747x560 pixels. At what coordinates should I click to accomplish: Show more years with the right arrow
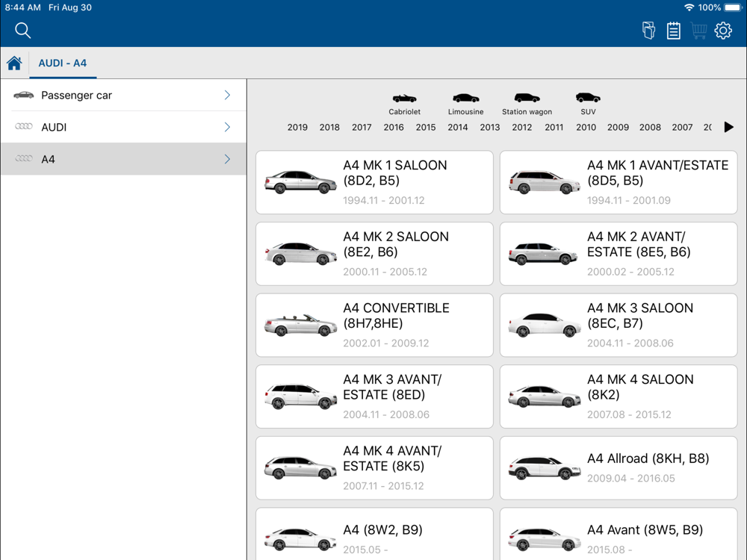click(728, 127)
